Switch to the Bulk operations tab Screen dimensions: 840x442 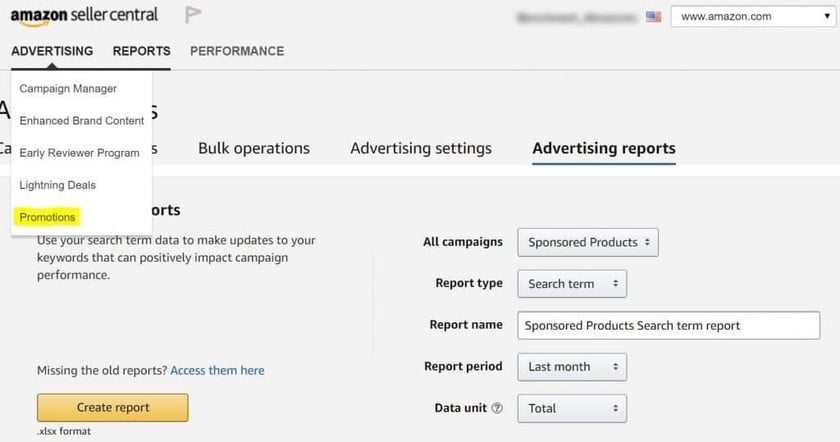tap(254, 148)
